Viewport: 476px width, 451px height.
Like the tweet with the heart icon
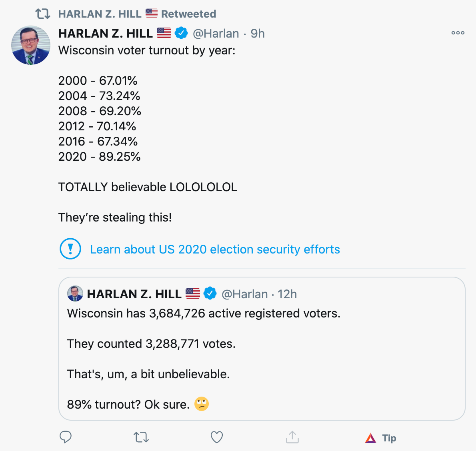click(217, 437)
